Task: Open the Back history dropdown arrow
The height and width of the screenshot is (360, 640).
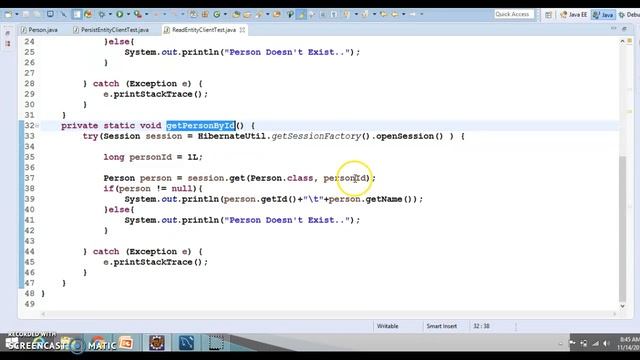Action: coord(404,14)
